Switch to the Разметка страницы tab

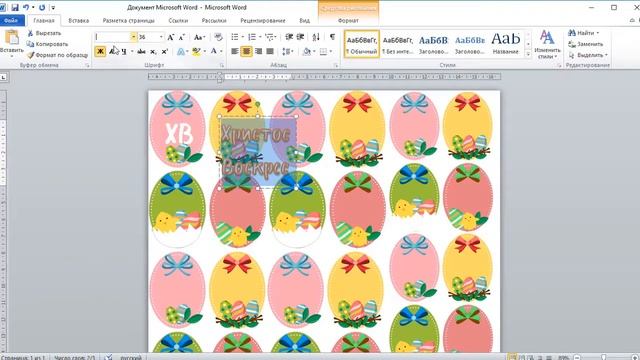click(x=129, y=20)
